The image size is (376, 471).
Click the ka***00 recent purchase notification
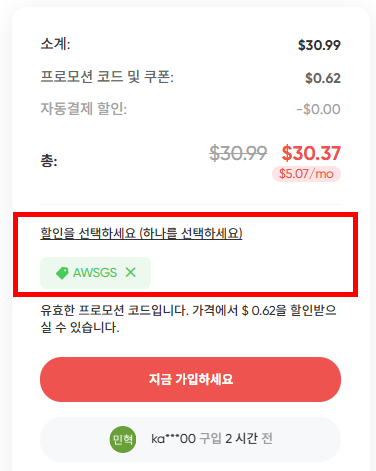click(x=190, y=439)
